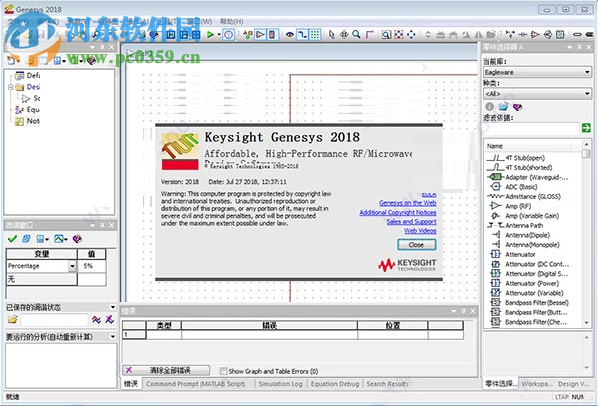Toggle the eye visibility toolbar icon
Viewport: 598px width, 406px height.
290,35
